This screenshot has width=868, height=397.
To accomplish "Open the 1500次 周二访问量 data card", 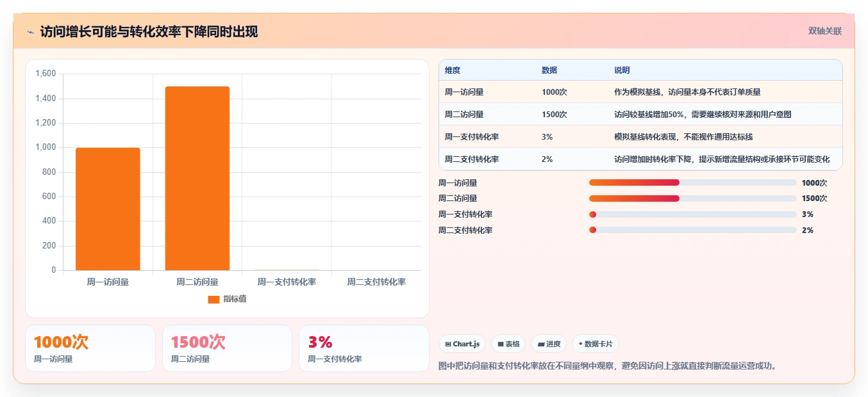I will point(227,348).
